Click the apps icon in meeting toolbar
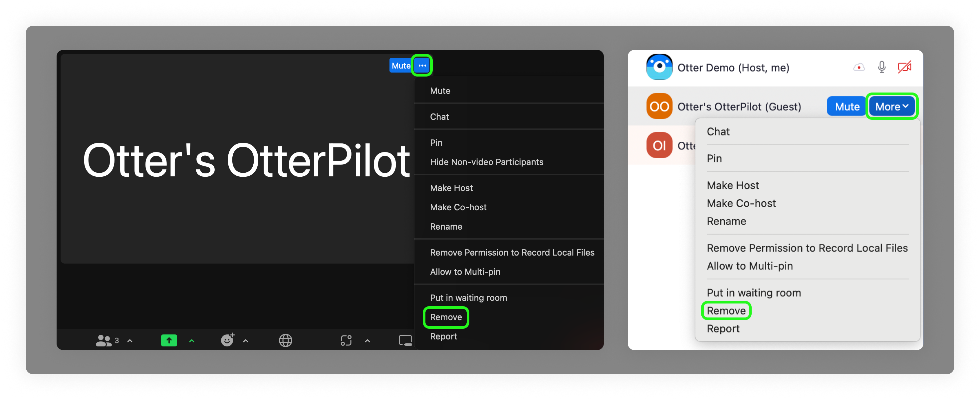This screenshot has height=400, width=980. (346, 340)
